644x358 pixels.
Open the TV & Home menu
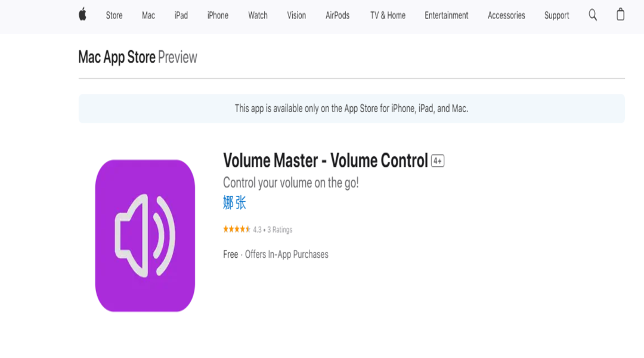click(x=388, y=16)
